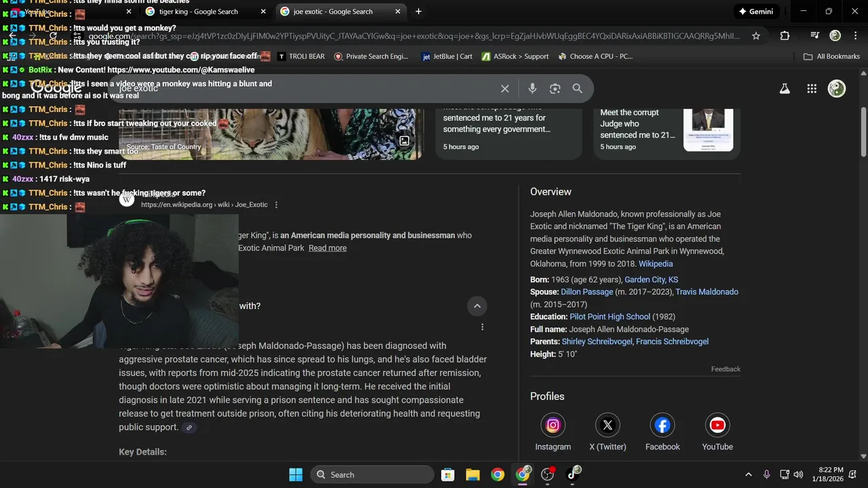
Task: Click Feedback below the Overview panel
Action: (726, 369)
